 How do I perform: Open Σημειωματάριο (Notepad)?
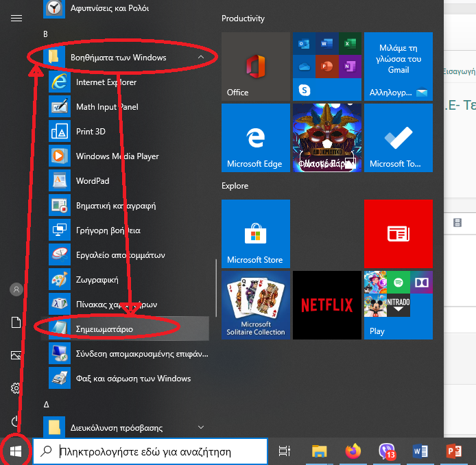point(125,329)
